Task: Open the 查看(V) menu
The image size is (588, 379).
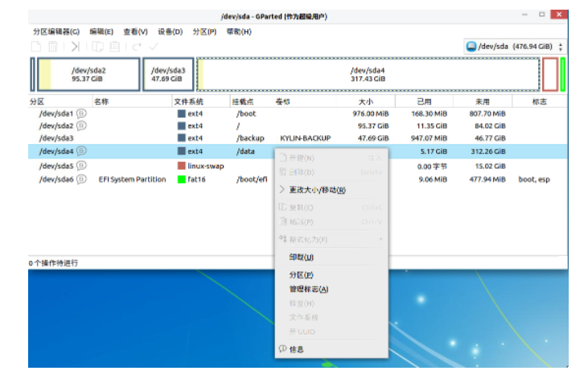Action: pyautogui.click(x=135, y=31)
